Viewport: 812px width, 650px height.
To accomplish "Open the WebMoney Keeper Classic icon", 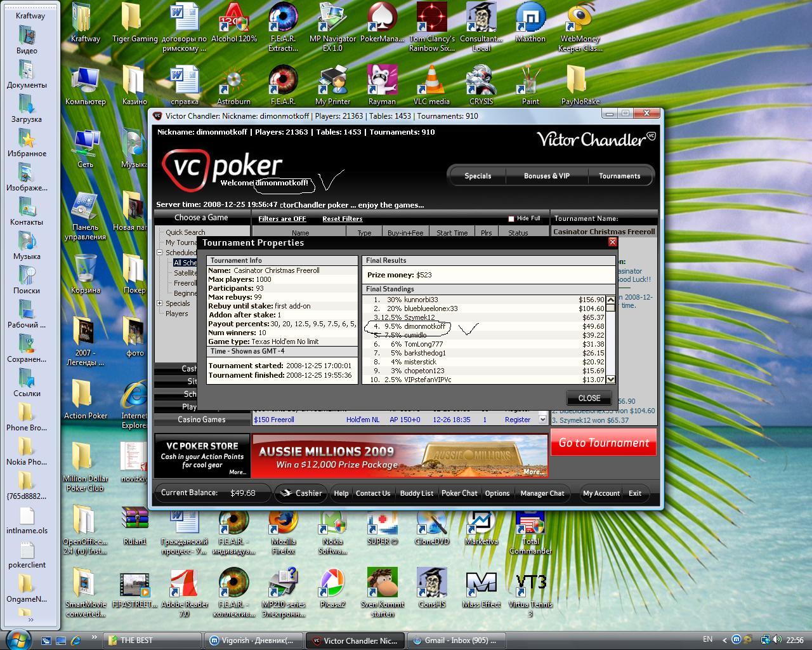I will pyautogui.click(x=580, y=19).
